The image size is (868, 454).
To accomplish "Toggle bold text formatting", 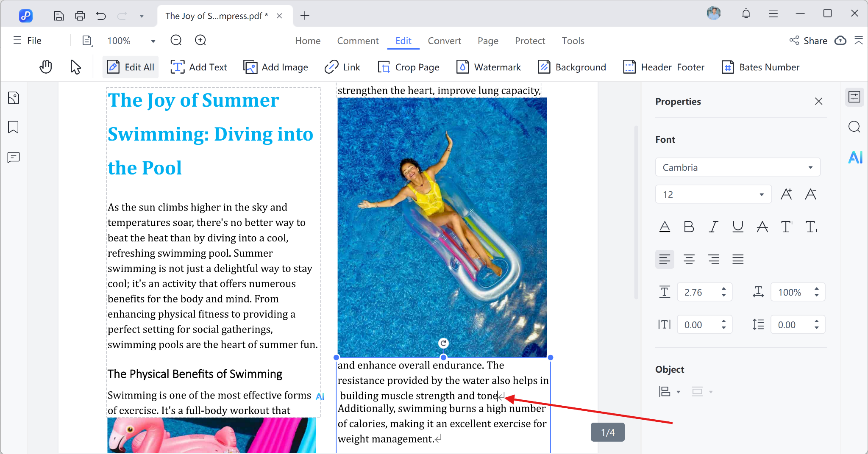I will (x=689, y=227).
